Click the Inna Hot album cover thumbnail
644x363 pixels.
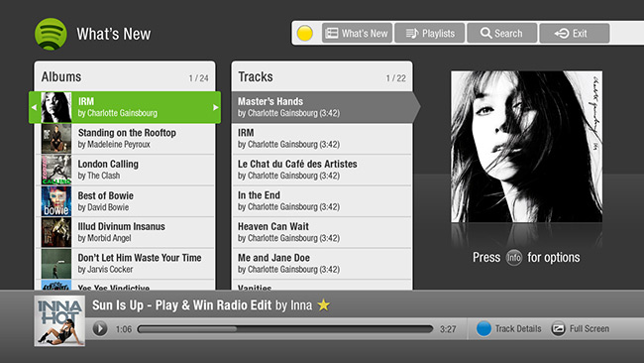(x=59, y=320)
